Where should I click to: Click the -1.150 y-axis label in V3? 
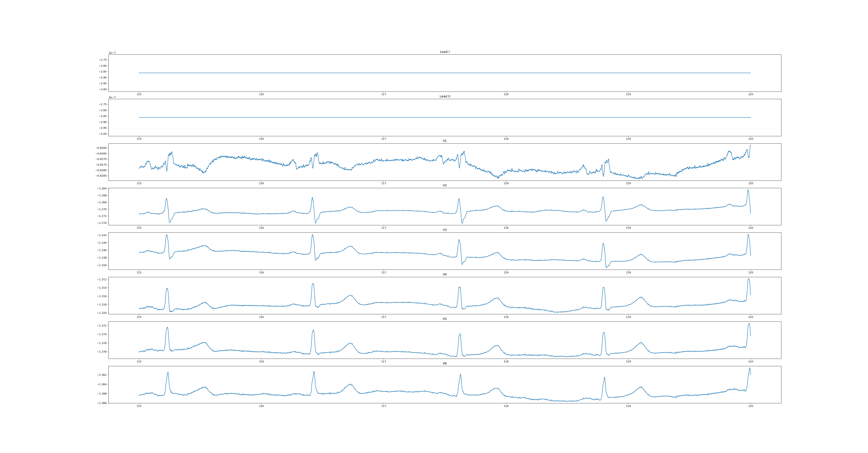pos(102,265)
